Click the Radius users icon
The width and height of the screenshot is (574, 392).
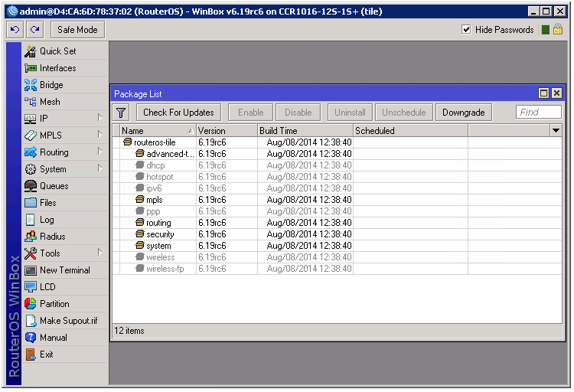point(31,237)
